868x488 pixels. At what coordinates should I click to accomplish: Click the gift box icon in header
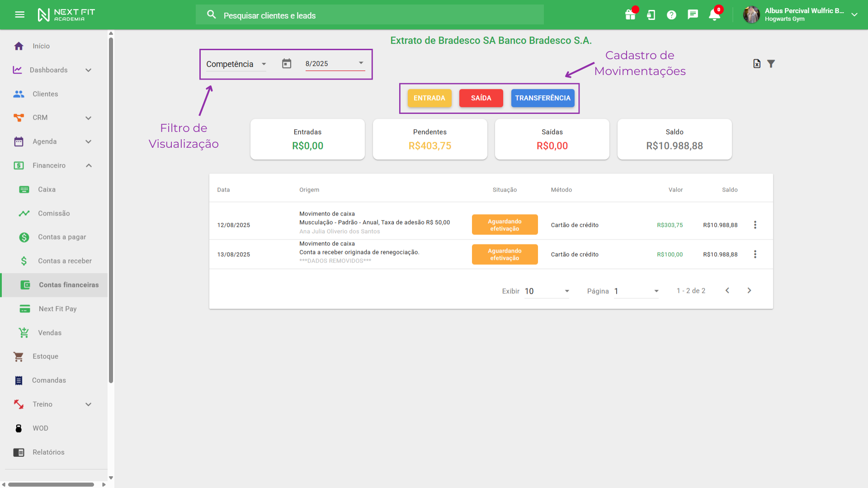(630, 15)
